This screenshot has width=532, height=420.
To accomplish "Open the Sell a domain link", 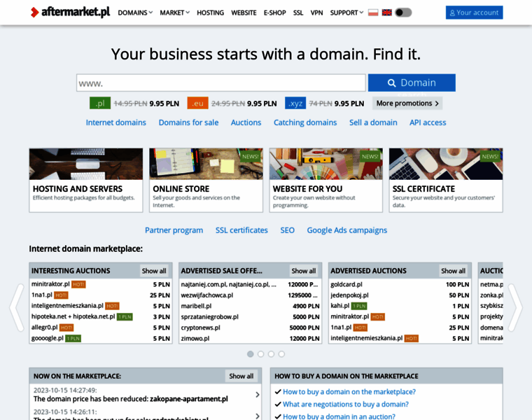I will pos(373,122).
